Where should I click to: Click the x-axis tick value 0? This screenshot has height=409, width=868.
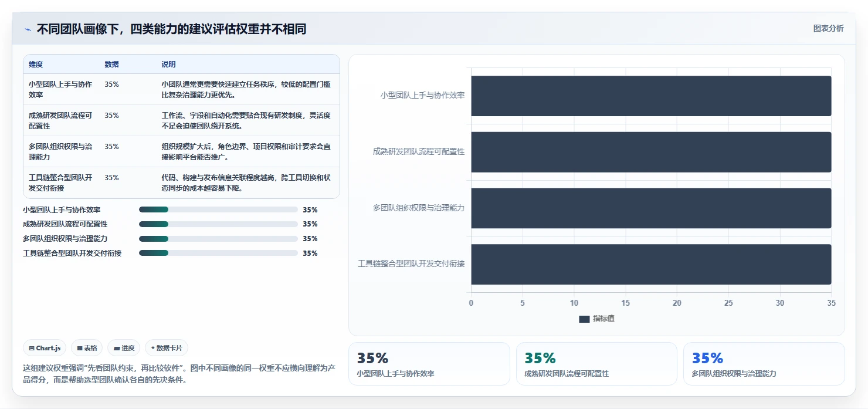click(x=471, y=303)
